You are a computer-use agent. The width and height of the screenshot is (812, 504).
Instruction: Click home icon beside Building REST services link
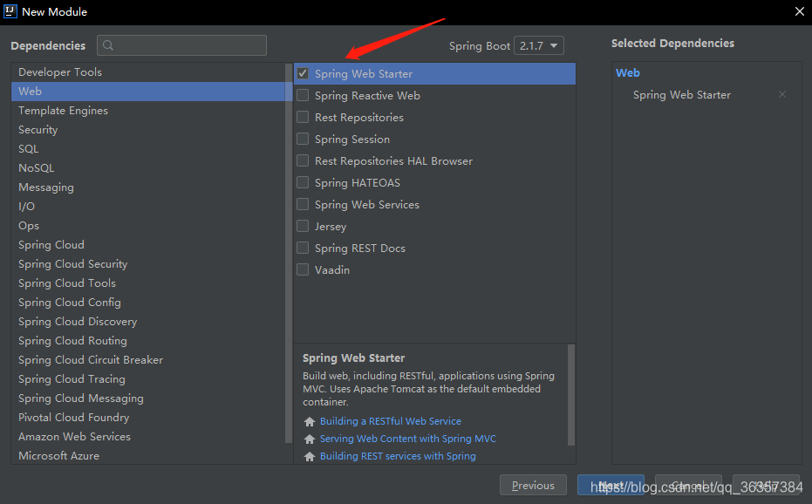(x=310, y=456)
